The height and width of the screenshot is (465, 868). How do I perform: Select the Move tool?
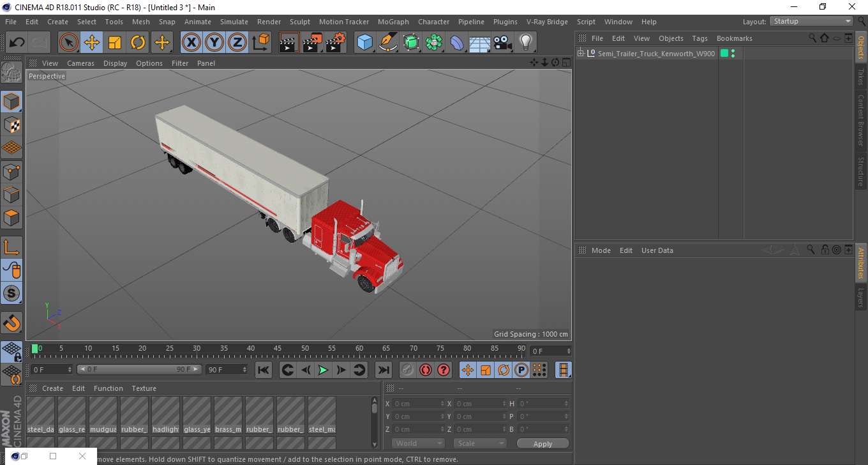pos(92,43)
